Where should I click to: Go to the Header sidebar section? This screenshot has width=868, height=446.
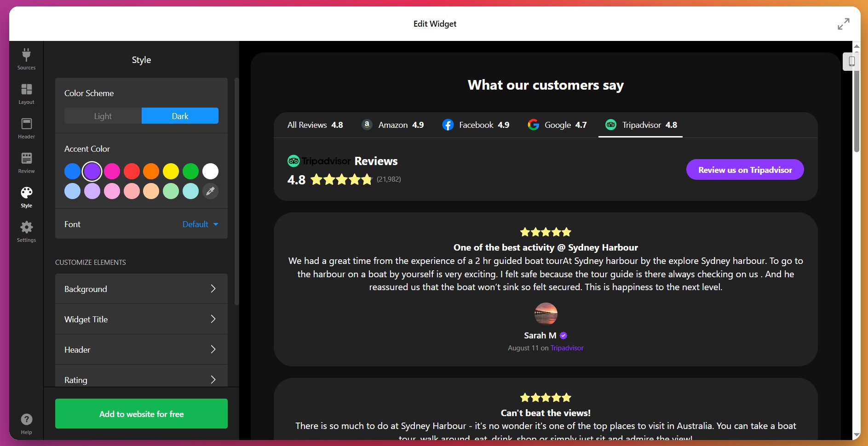tap(26, 128)
